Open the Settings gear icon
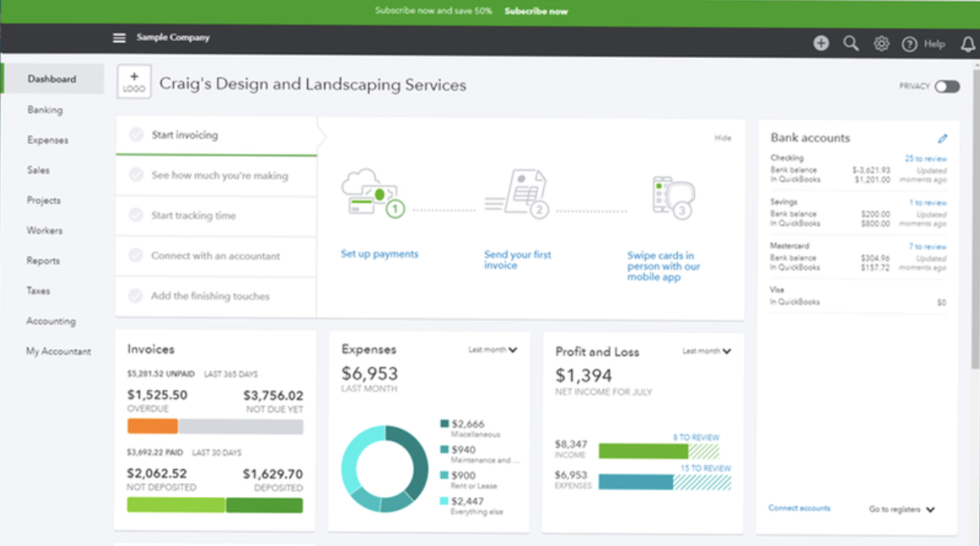This screenshot has width=980, height=546. [x=881, y=44]
